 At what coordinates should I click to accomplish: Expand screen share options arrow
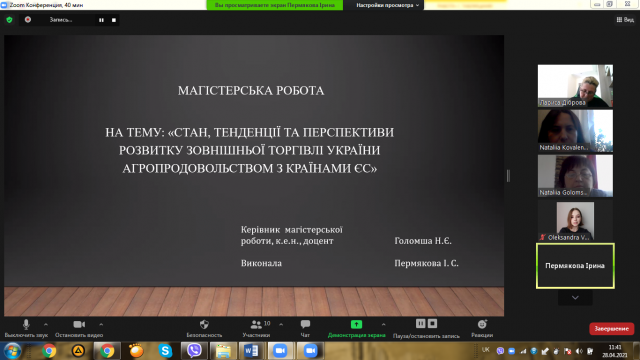coord(383,325)
